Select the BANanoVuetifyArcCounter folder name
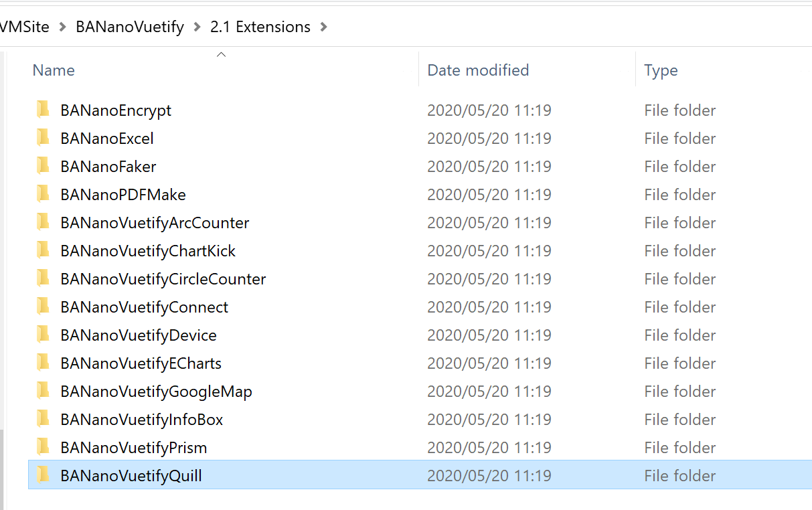Viewport: 812px width, 510px height. [x=155, y=223]
